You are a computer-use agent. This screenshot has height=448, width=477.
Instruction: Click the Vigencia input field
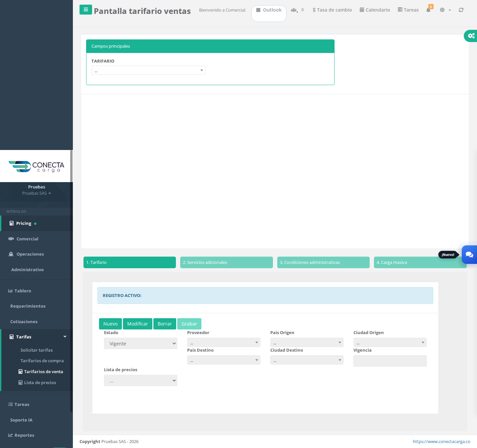(390, 361)
